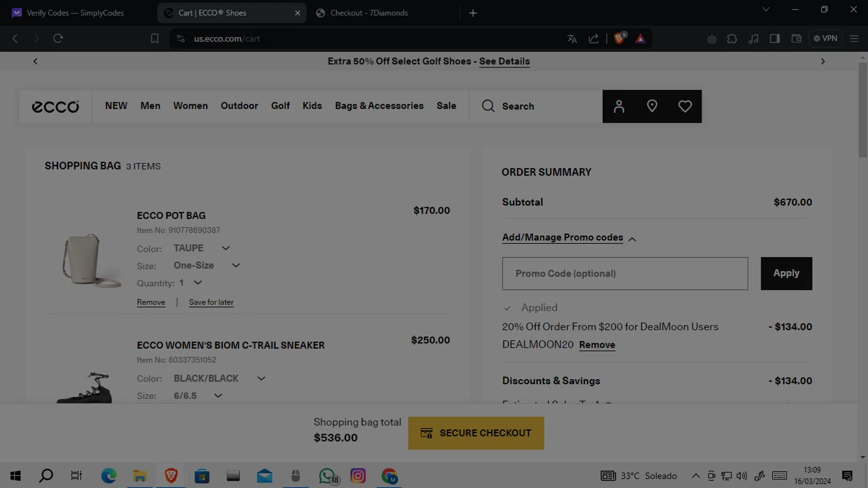Click the Brave Shields icon
This screenshot has width=868, height=488.
(x=620, y=38)
